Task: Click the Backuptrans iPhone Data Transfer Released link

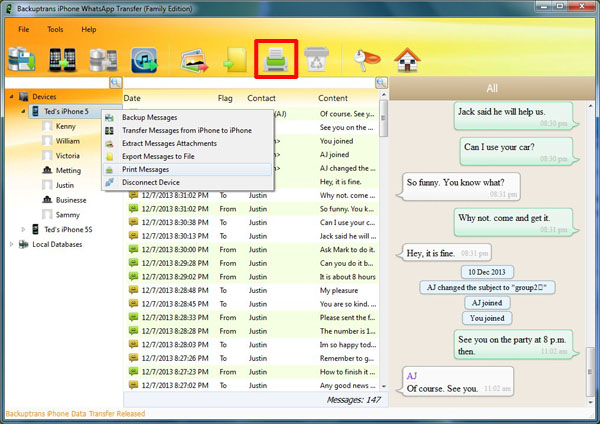Action: (x=75, y=414)
